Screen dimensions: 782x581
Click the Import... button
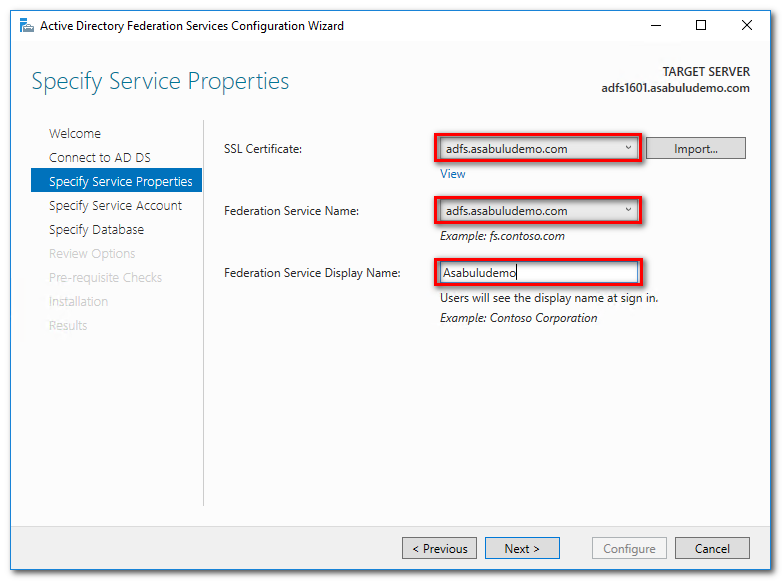point(695,149)
